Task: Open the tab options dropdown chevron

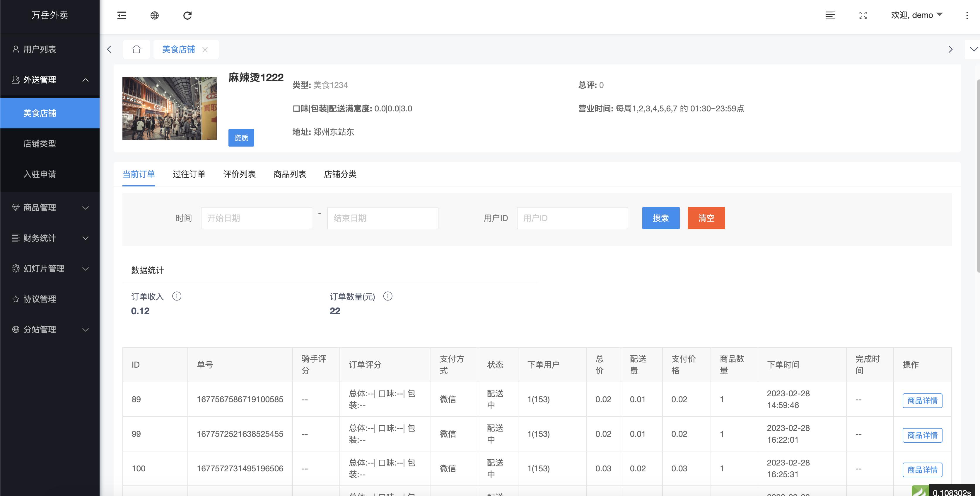Action: [x=974, y=49]
